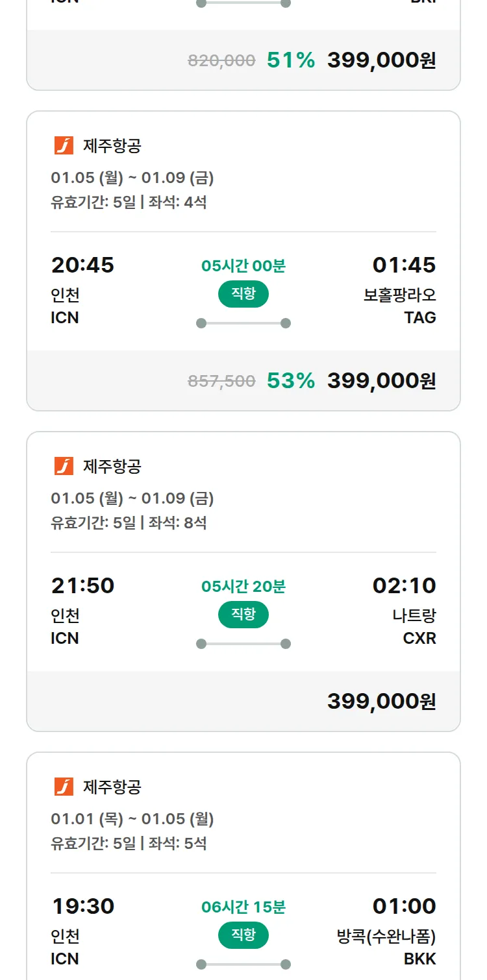This screenshot has width=487, height=980.
Task: Open the 19:30 Incheon departure flight
Action: tap(82, 906)
